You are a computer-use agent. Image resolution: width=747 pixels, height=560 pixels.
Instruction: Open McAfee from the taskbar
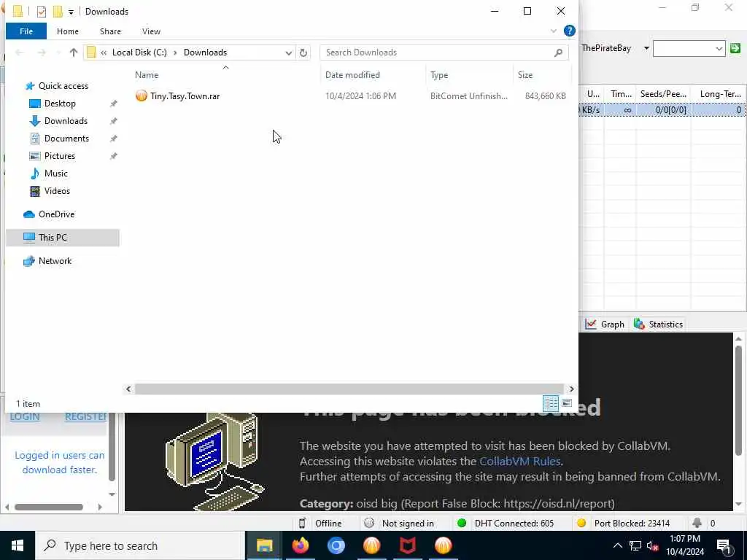[x=407, y=545]
